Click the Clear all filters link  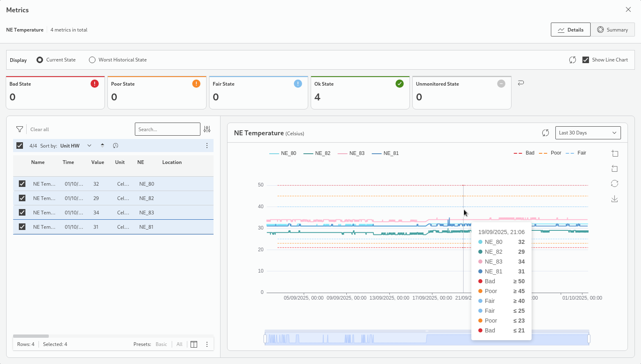click(39, 130)
